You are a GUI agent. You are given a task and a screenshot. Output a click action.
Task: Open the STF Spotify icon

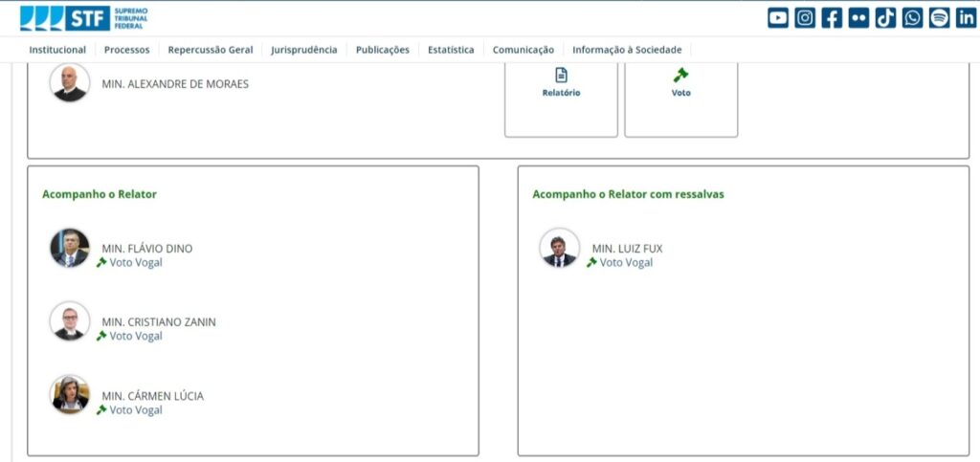(940, 18)
